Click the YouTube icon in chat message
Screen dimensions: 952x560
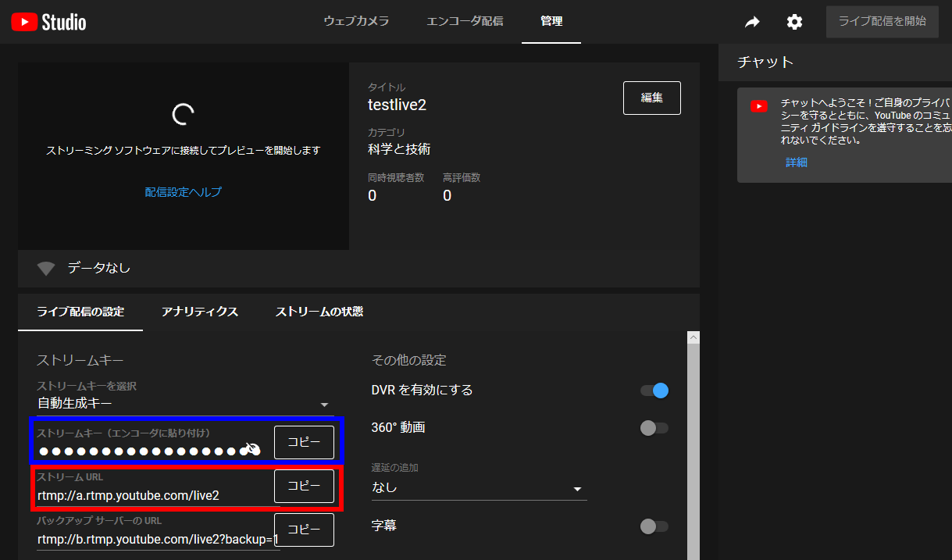click(x=759, y=106)
